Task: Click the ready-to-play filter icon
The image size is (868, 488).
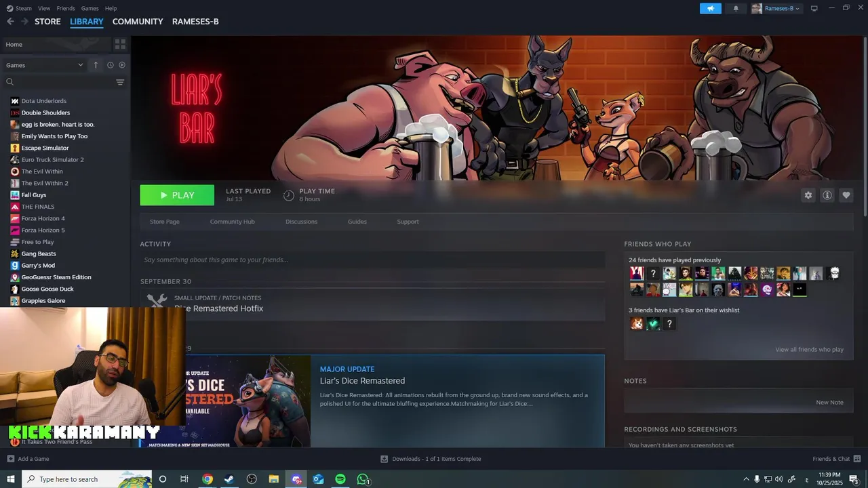Action: click(x=122, y=65)
